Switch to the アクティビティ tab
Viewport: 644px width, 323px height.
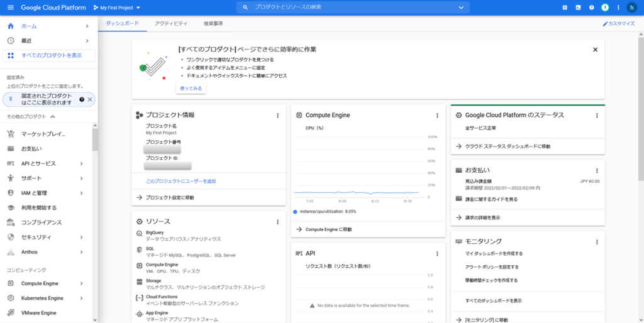coord(172,23)
